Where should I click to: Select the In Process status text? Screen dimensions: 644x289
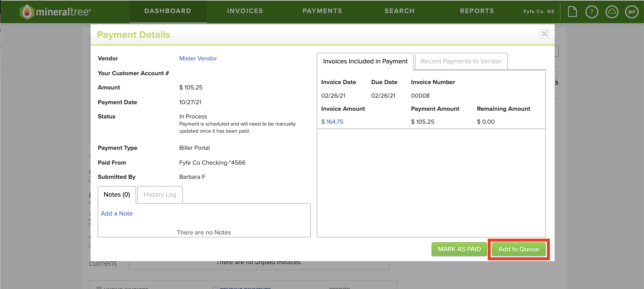(x=193, y=116)
